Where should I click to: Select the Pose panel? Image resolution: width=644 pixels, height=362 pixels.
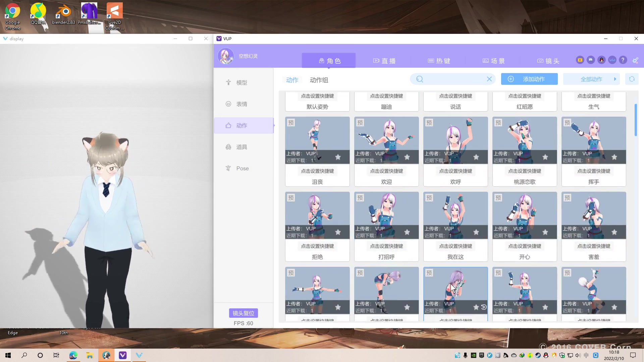(x=243, y=168)
